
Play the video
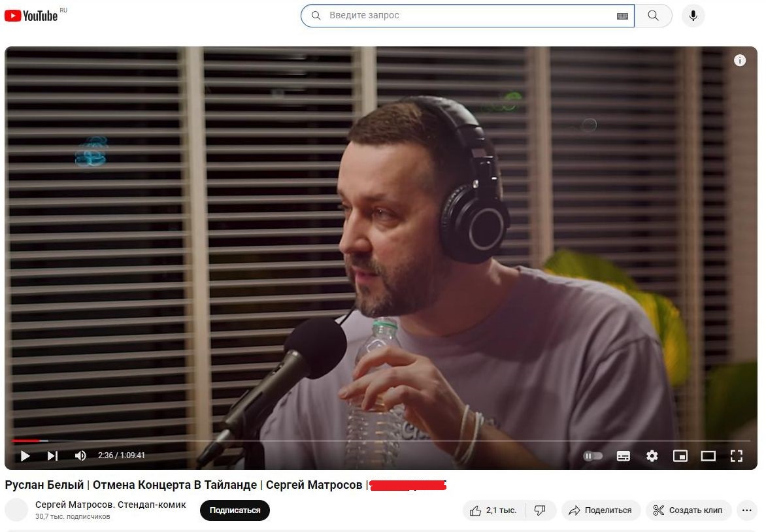(25, 456)
